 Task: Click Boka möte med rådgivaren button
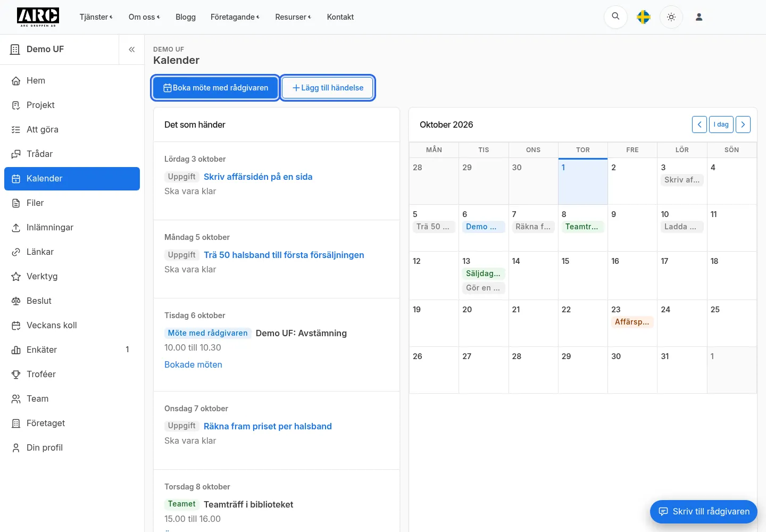tap(215, 88)
